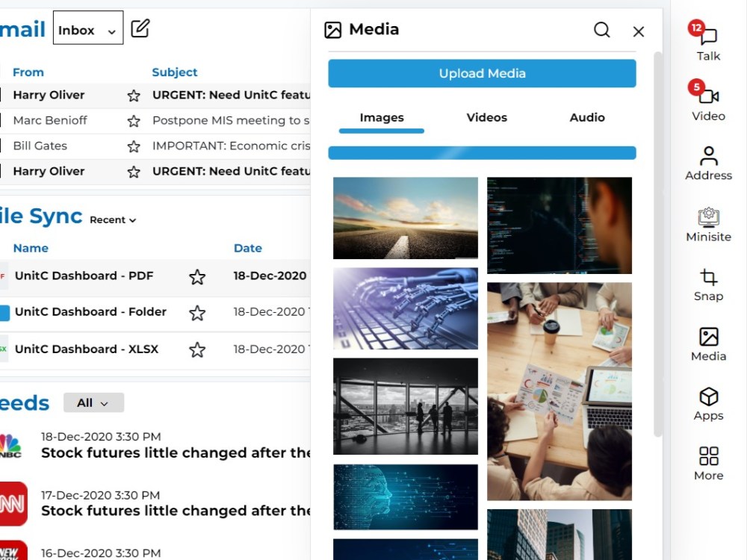The image size is (747, 560).
Task: Select the skyscrapers image thumbnail
Action: point(560,535)
